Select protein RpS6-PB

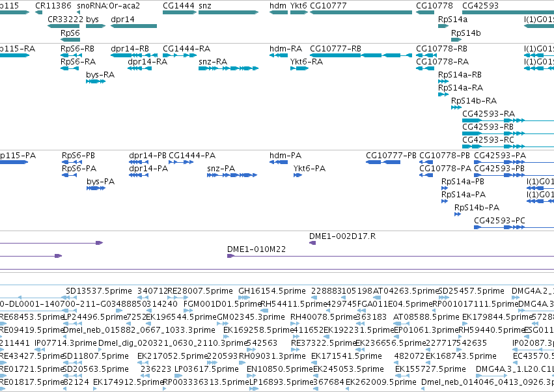(72, 162)
